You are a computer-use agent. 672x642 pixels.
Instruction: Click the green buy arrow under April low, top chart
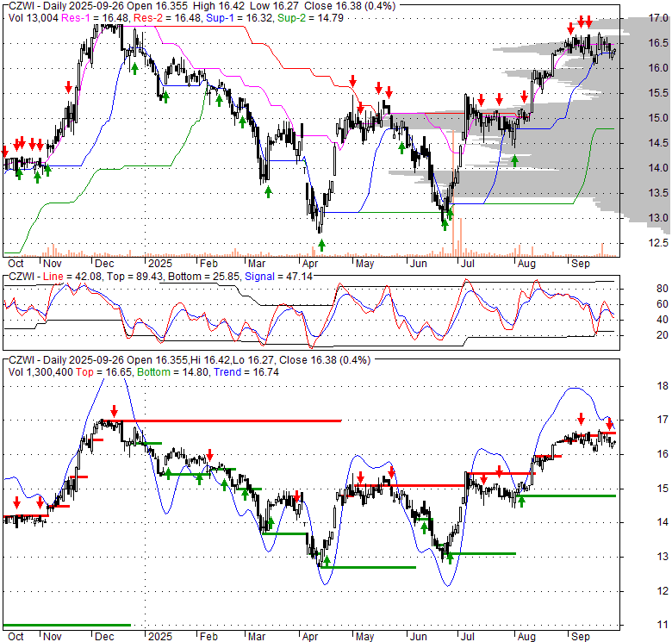322,246
